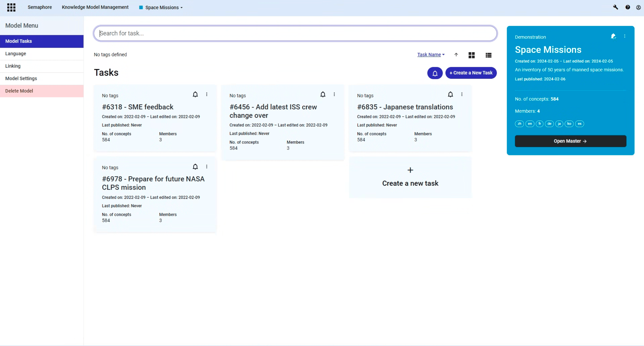644x346 pixels.
Task: Open the apps grid launcher icon
Action: (11, 7)
